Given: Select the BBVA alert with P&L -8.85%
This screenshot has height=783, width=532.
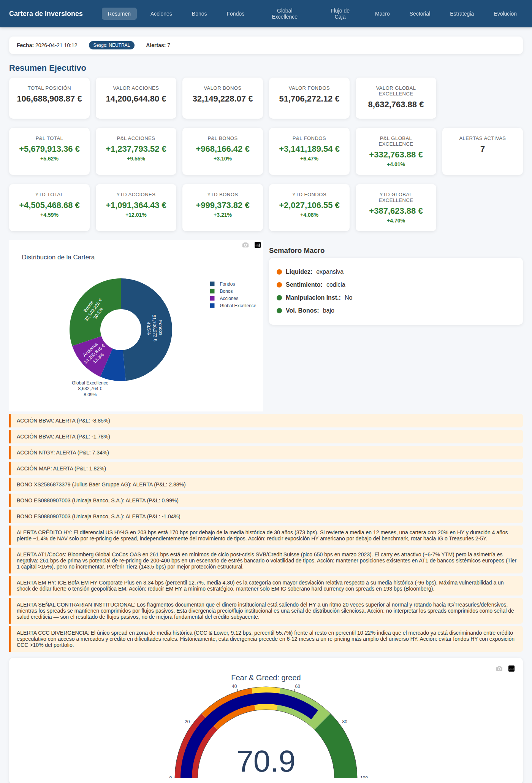Looking at the screenshot, I should (63, 421).
